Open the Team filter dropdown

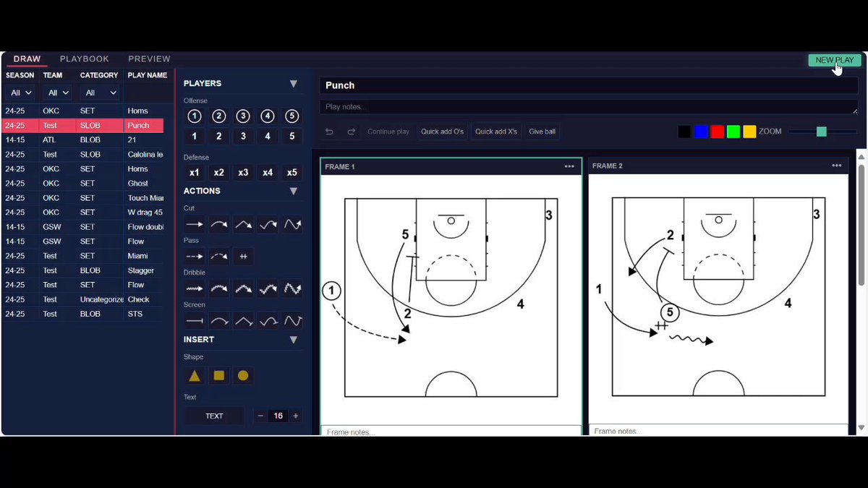click(x=56, y=93)
